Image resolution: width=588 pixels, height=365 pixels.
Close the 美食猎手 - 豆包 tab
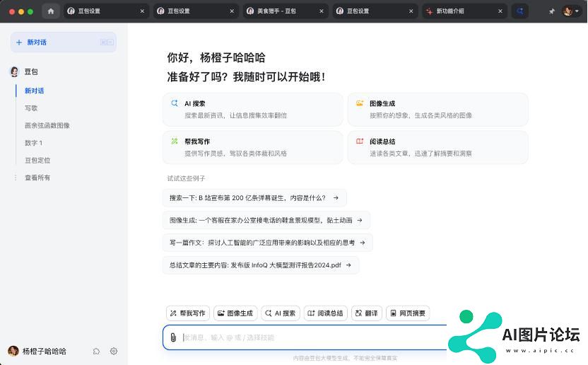[x=322, y=11]
